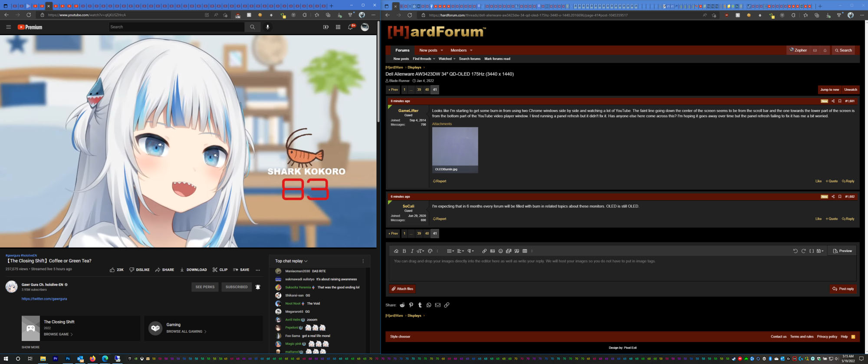Click the undo icon in the reply editor
Image resolution: width=868 pixels, height=364 pixels.
coord(795,251)
